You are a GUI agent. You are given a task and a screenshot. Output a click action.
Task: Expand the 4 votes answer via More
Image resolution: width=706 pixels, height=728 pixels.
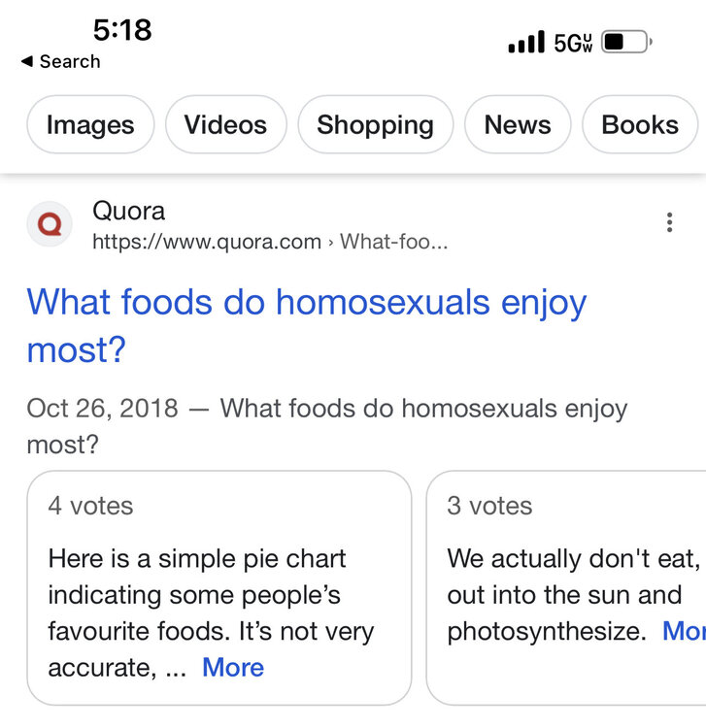click(x=233, y=667)
